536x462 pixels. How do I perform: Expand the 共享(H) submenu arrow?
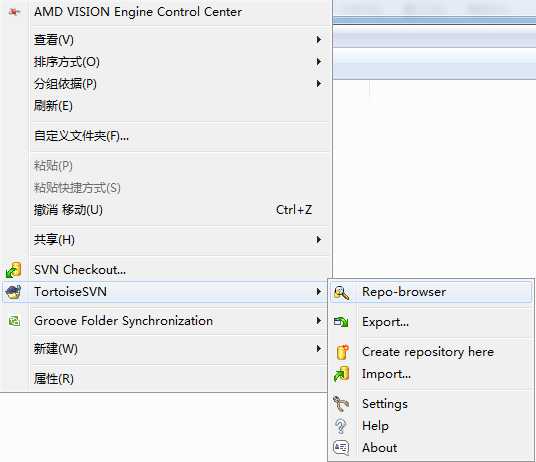point(319,240)
